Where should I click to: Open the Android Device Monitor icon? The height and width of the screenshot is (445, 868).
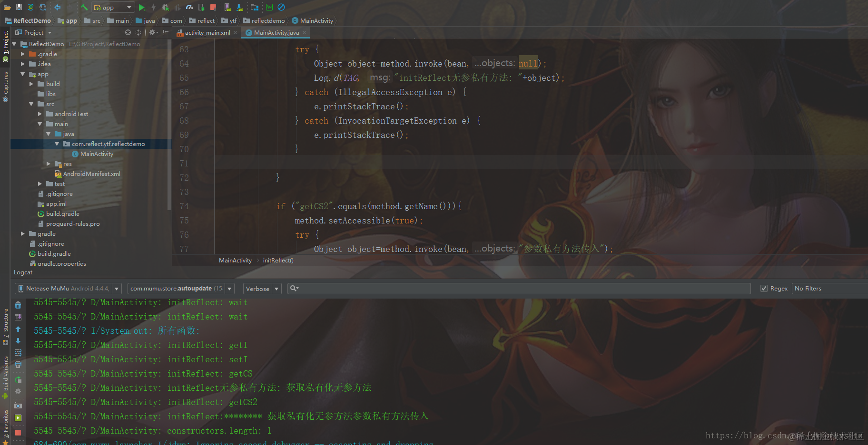[269, 7]
